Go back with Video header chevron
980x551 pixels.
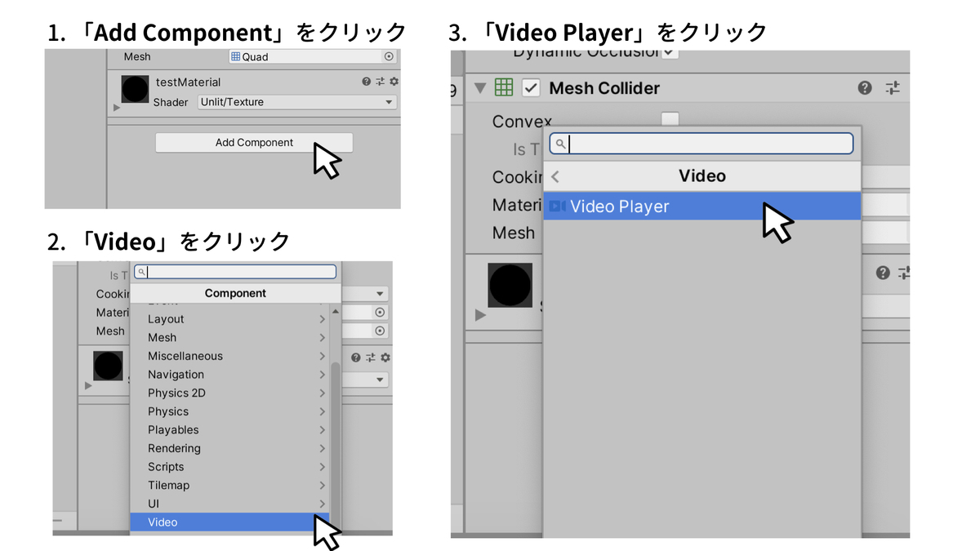(x=555, y=176)
